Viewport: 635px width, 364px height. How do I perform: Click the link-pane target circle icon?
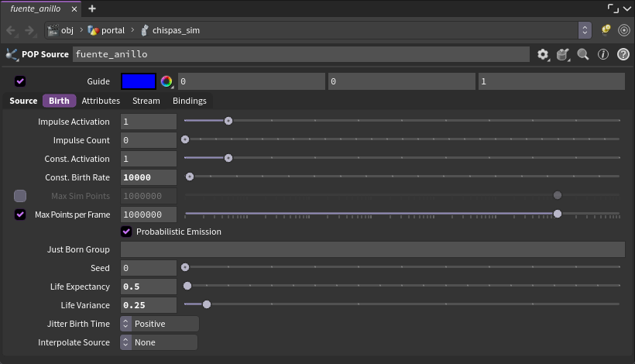624,30
